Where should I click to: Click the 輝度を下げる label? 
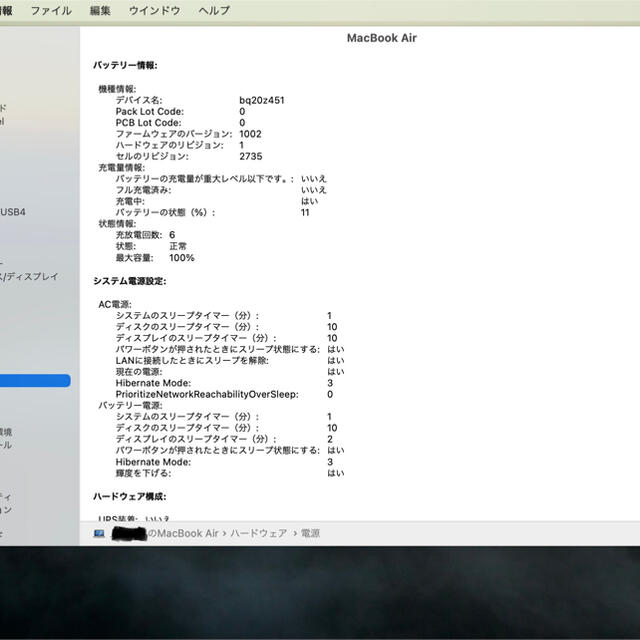click(143, 473)
